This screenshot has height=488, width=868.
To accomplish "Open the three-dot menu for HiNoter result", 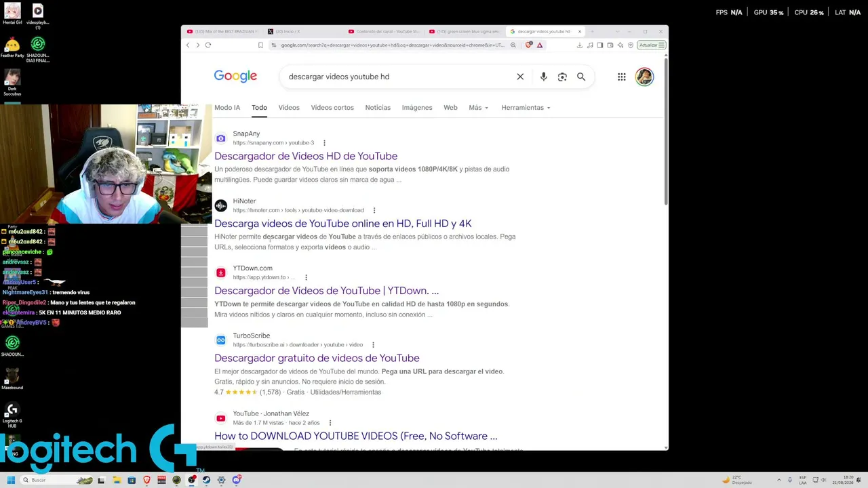I will click(x=374, y=210).
